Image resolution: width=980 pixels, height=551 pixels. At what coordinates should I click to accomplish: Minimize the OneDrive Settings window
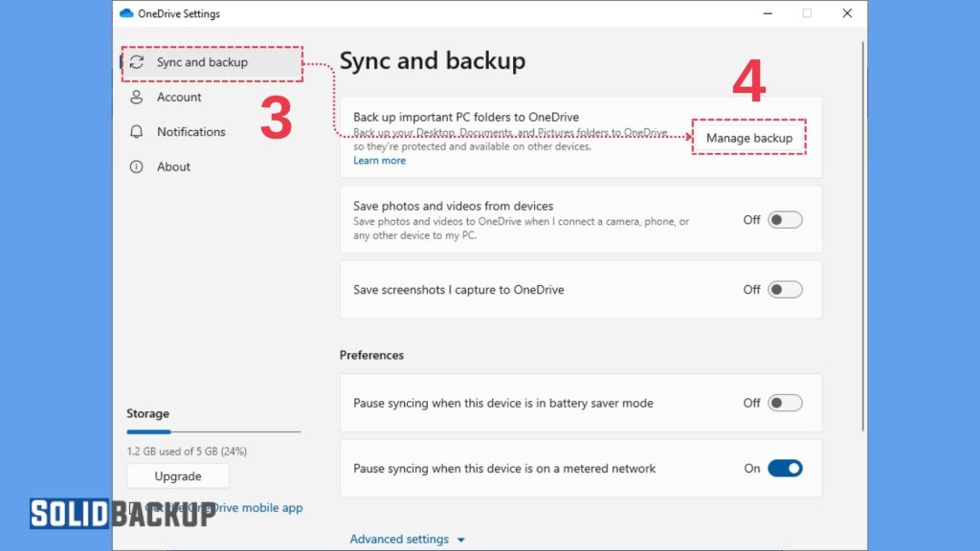[768, 13]
